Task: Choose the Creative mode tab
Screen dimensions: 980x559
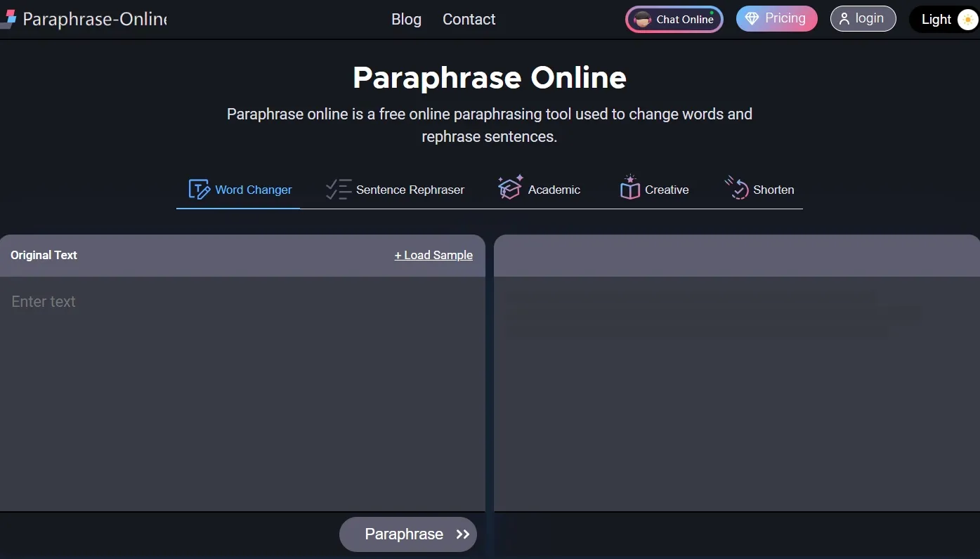Action: pos(654,190)
